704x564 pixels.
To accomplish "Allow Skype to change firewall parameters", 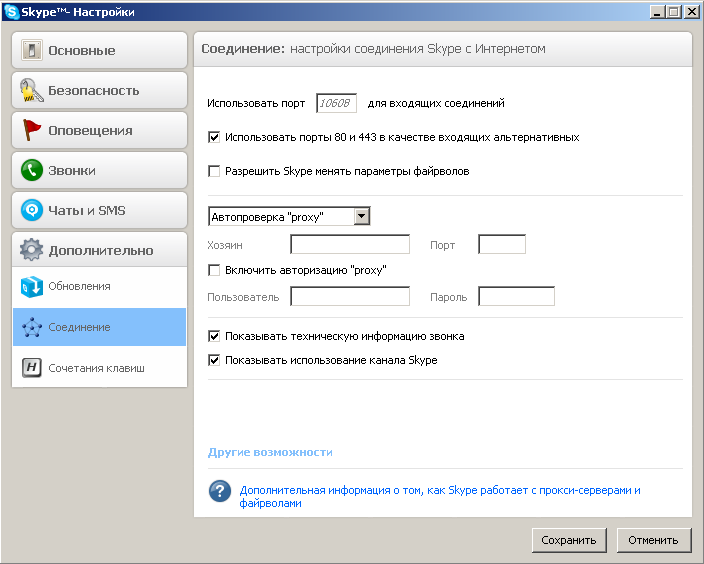I will click(214, 171).
